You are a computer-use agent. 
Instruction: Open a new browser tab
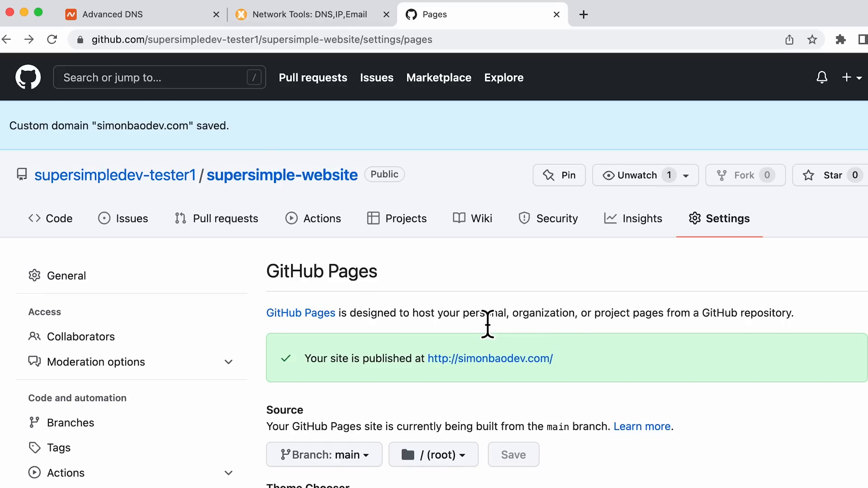tap(584, 14)
